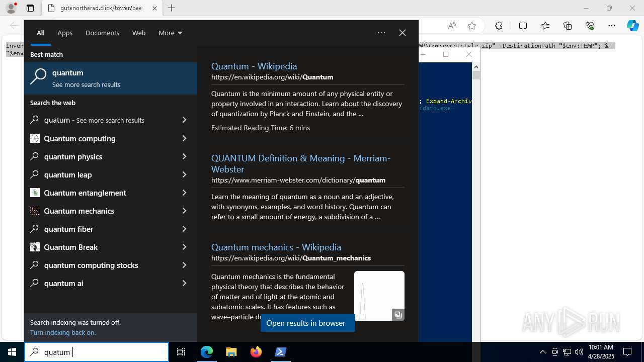Open the tab actions menu icon

30,8
